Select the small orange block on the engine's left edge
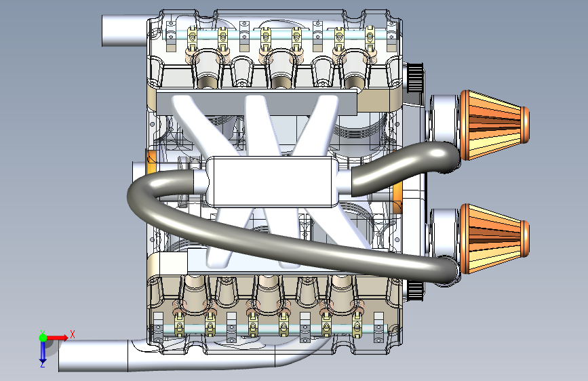This screenshot has height=381, width=588. point(151,163)
